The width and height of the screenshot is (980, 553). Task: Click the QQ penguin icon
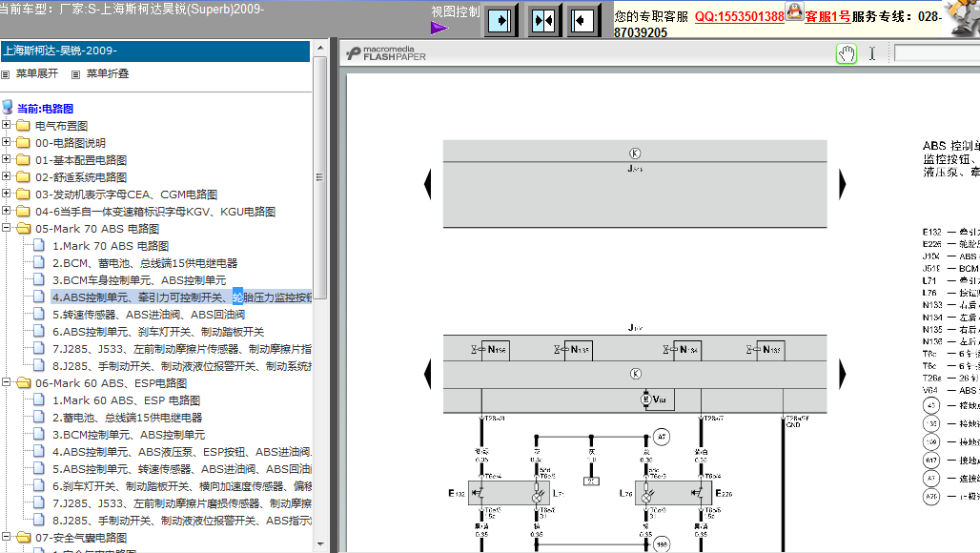point(794,11)
